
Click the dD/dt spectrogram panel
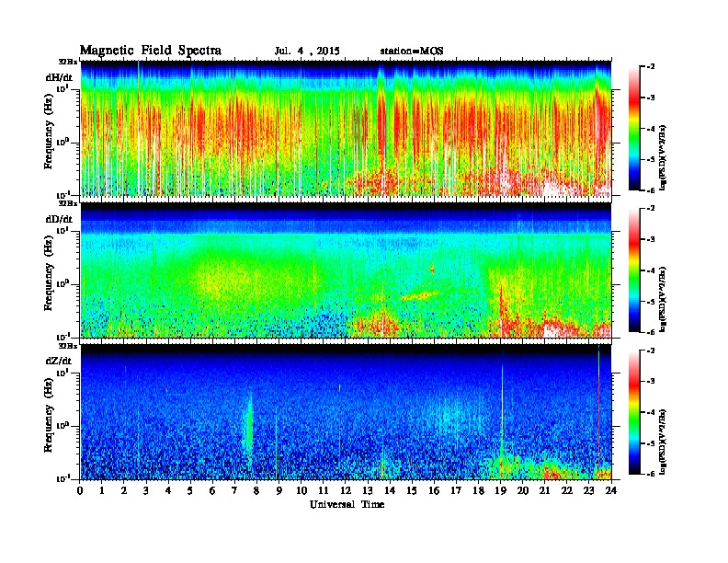(x=347, y=270)
